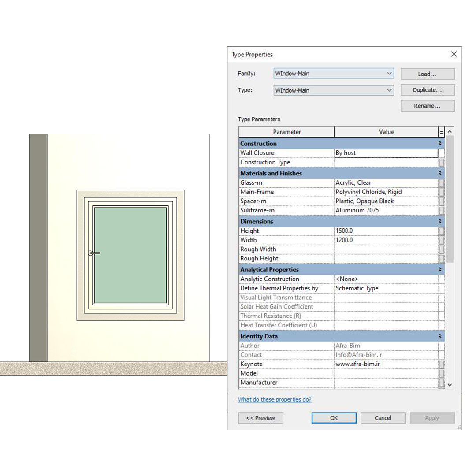Open the Type dropdown
The height and width of the screenshot is (476, 476).
[389, 90]
